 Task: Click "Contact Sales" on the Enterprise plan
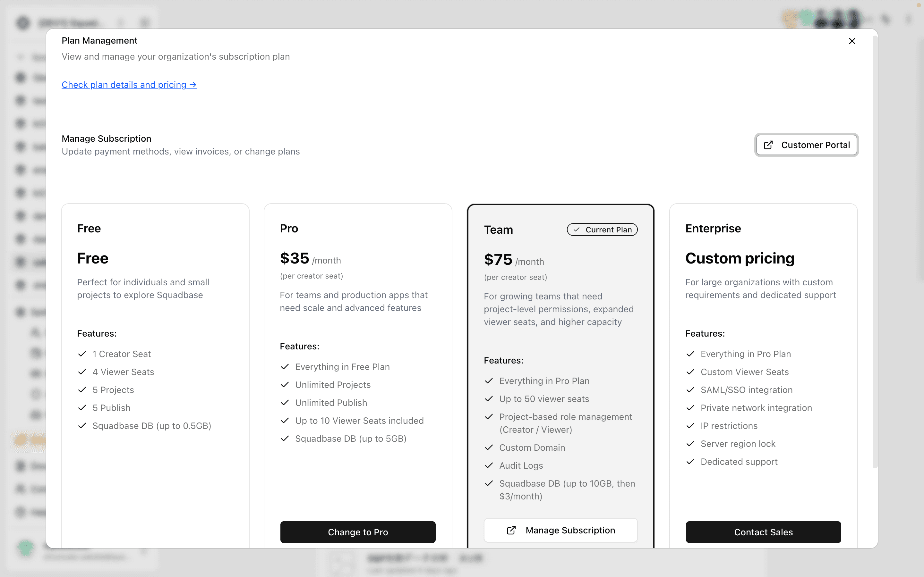point(763,532)
